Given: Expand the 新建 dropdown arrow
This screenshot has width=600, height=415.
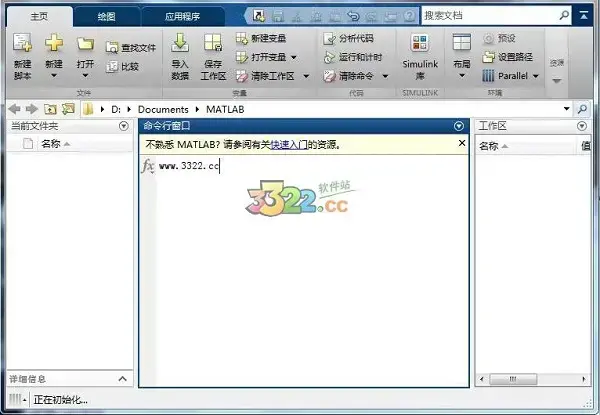Looking at the screenshot, I should [54, 76].
